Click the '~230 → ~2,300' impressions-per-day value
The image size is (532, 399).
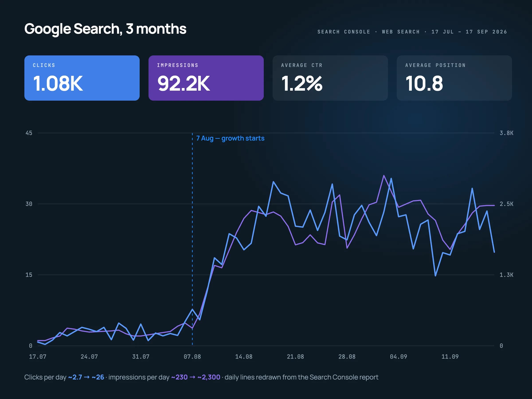pyautogui.click(x=196, y=377)
